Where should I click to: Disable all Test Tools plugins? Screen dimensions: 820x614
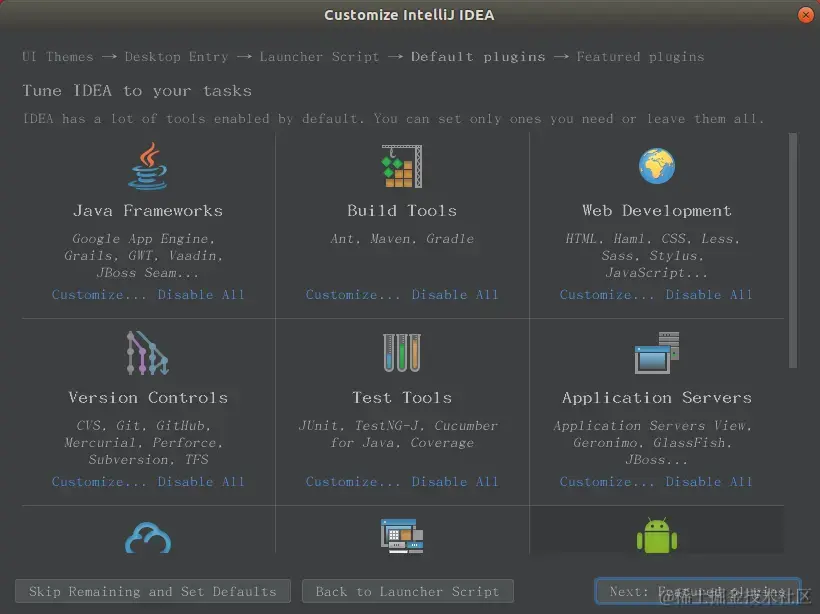pyautogui.click(x=455, y=482)
